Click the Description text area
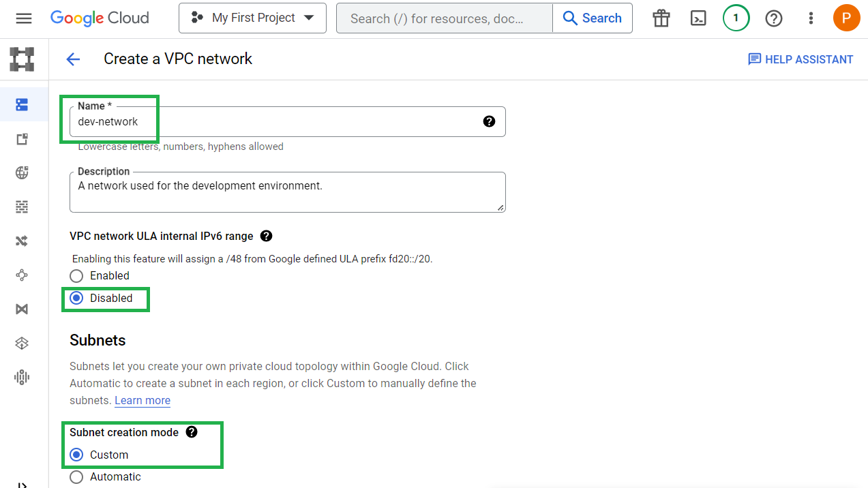The height and width of the screenshot is (488, 868). [286, 193]
